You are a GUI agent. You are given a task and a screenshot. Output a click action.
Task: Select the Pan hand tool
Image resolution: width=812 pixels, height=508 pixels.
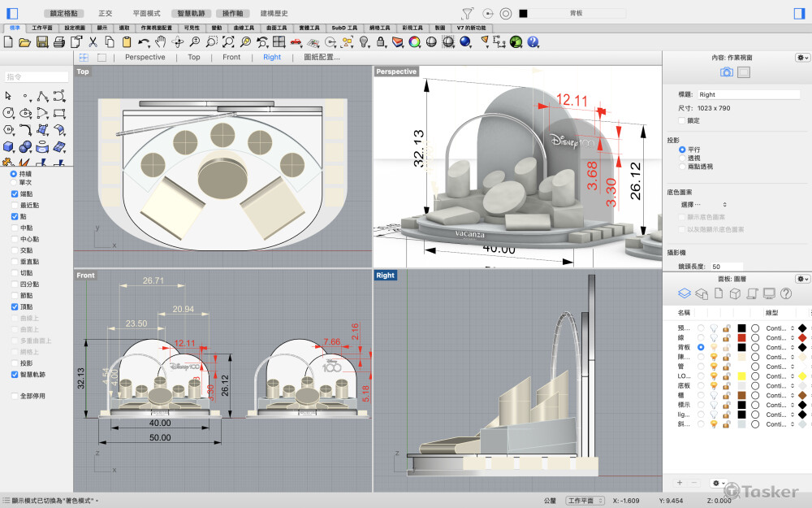click(x=161, y=41)
